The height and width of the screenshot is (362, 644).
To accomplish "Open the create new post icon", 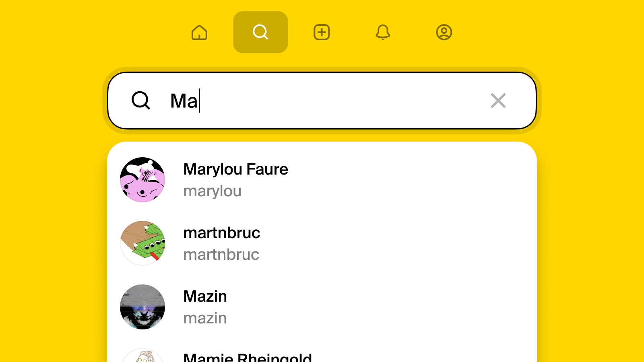I will click(322, 32).
